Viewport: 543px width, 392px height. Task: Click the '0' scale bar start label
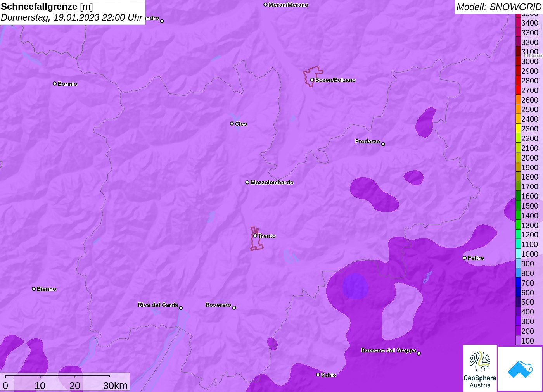pos(5,385)
